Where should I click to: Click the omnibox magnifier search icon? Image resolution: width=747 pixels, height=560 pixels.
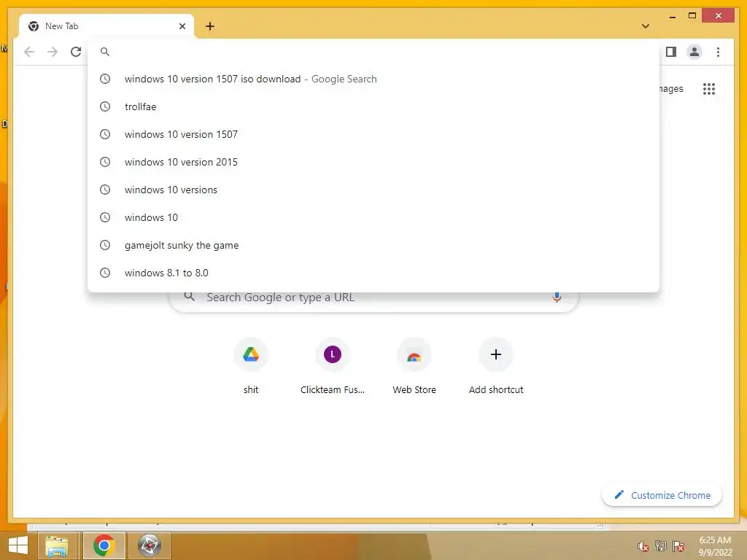click(x=105, y=52)
